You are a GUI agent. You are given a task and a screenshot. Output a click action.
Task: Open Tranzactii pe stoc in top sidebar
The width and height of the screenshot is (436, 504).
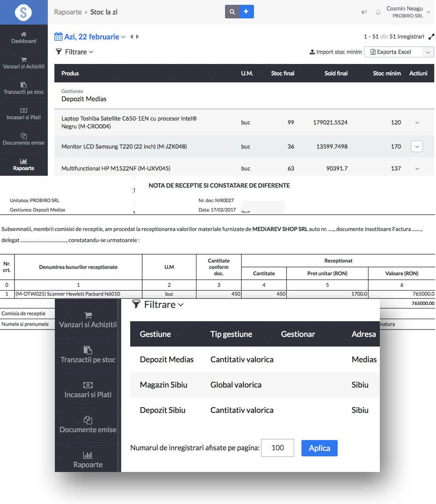[x=24, y=88]
